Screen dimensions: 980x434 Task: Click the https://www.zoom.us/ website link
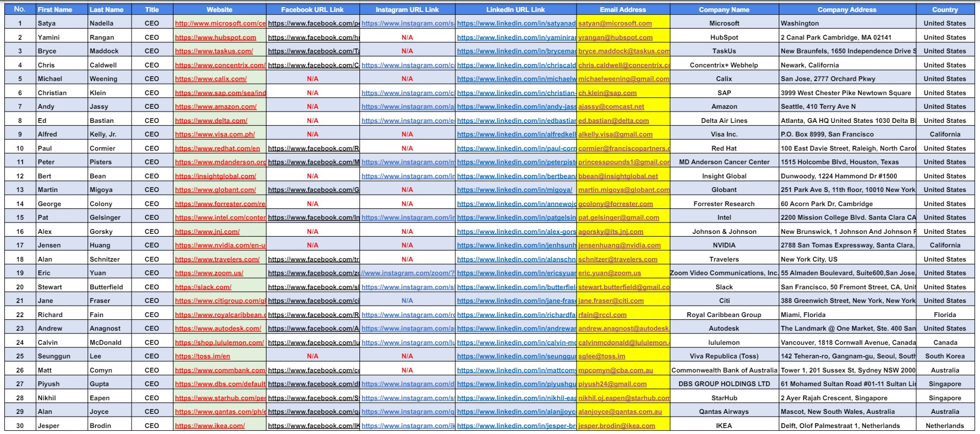tap(209, 273)
